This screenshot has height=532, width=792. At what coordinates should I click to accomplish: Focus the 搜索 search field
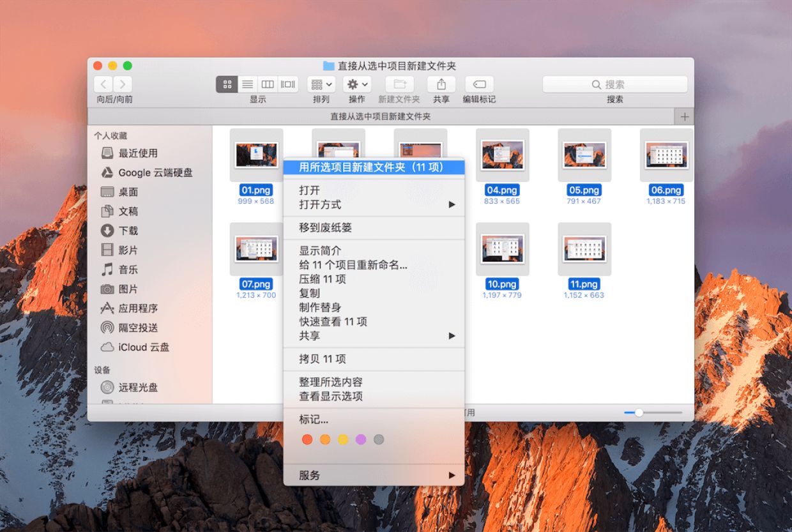point(615,84)
